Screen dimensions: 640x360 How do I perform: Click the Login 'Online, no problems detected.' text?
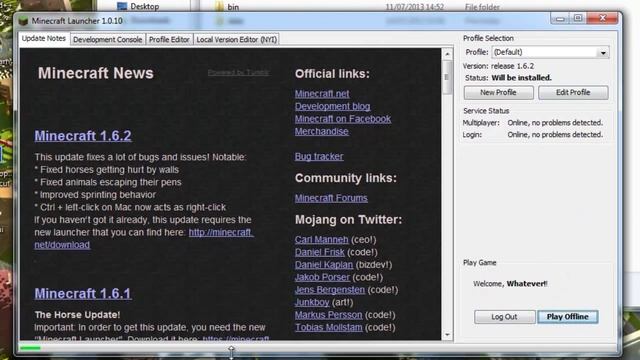[555, 134]
